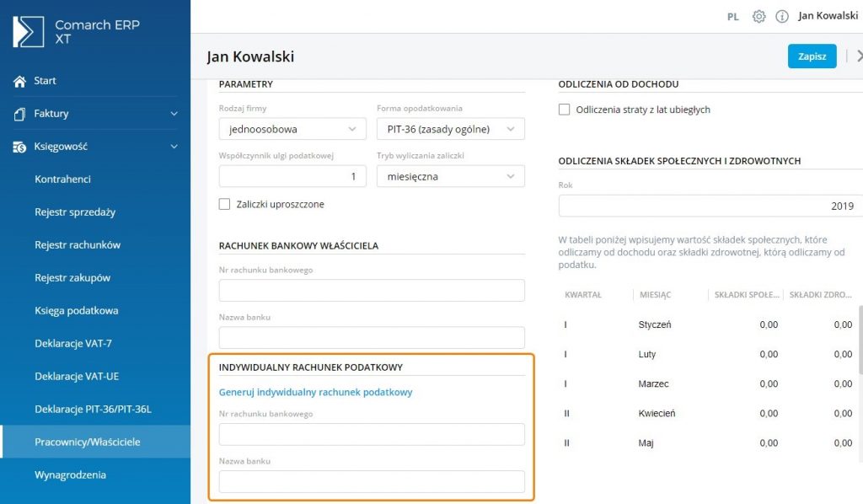Image resolution: width=863 pixels, height=504 pixels.
Task: Enable the Zaliczki uproszczone checkbox
Action: (x=224, y=204)
